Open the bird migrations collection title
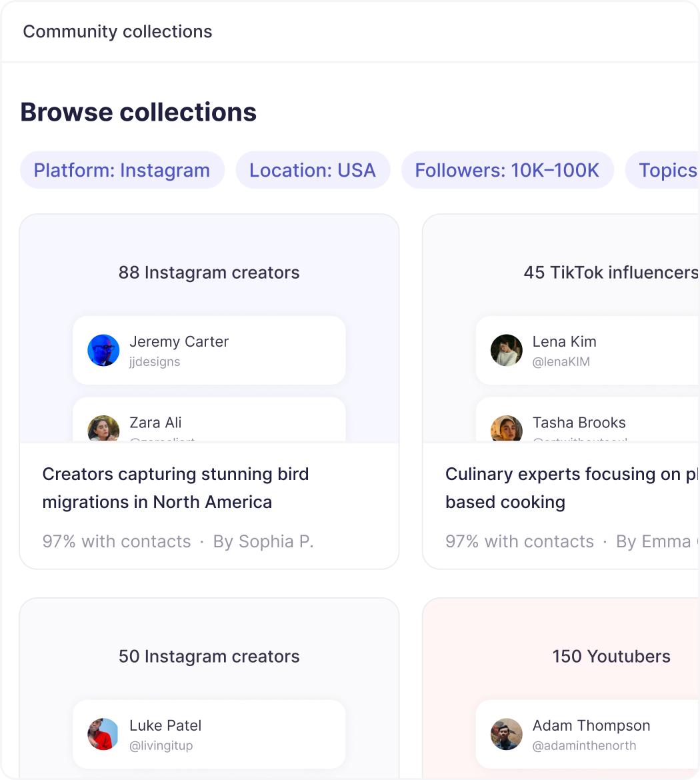The width and height of the screenshot is (700, 780). [175, 488]
